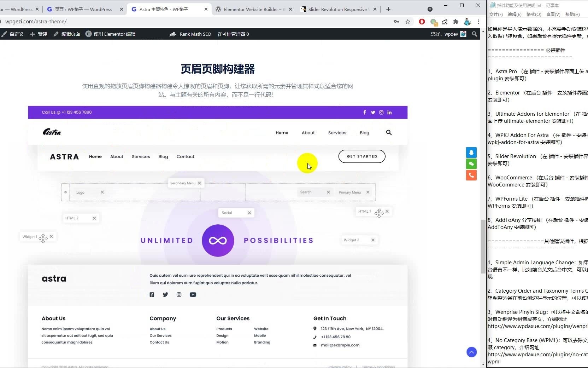This screenshot has width=588, height=368.
Task: Click Branding under Our Services
Action: point(262,342)
